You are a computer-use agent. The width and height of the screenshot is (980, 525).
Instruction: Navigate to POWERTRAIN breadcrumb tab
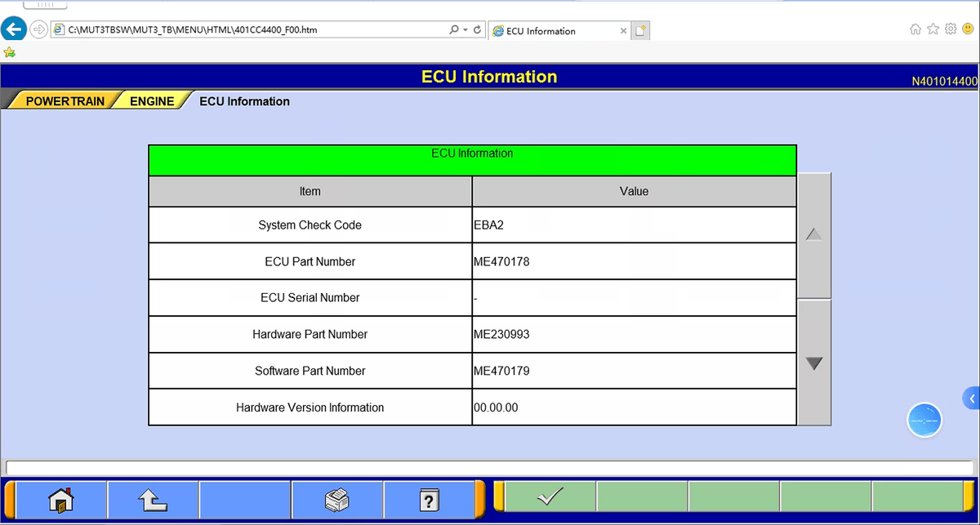pos(65,101)
